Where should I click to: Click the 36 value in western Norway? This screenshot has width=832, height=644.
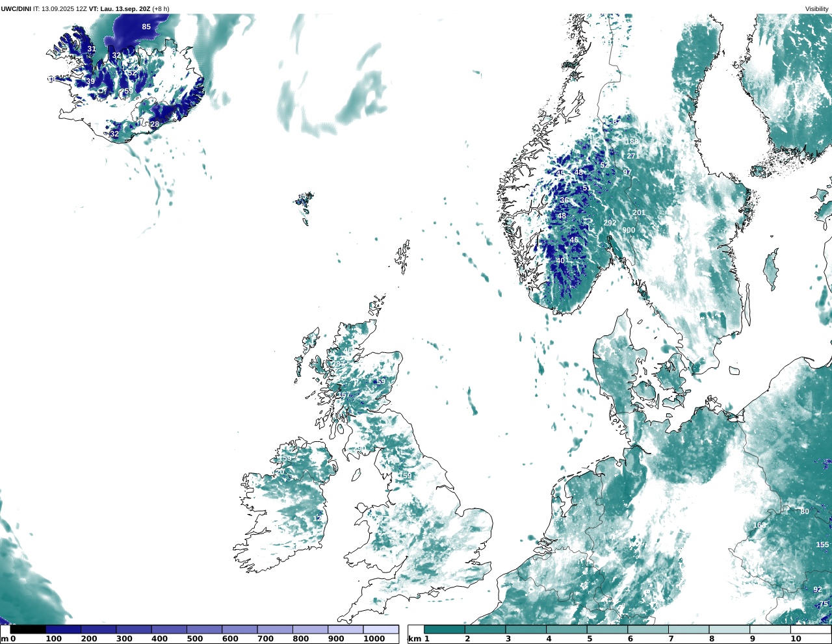coord(565,200)
